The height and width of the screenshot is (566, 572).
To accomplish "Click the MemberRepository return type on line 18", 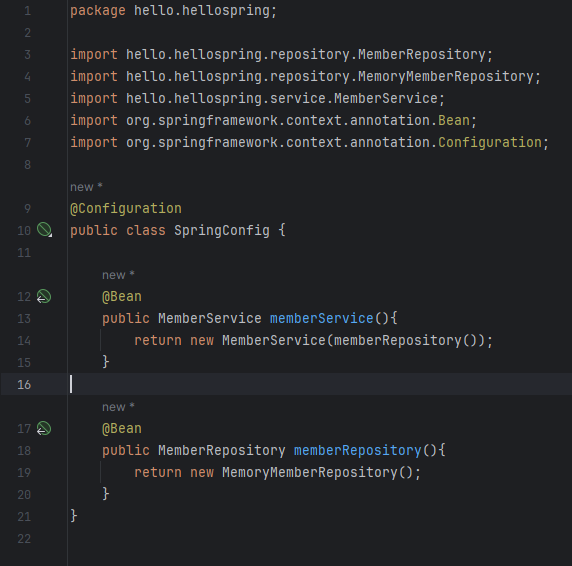I will 222,450.
